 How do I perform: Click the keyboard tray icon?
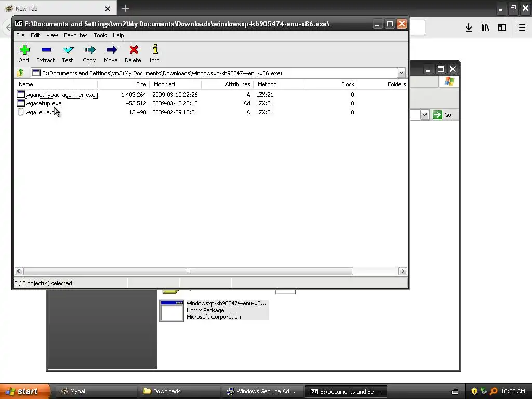tap(455, 392)
